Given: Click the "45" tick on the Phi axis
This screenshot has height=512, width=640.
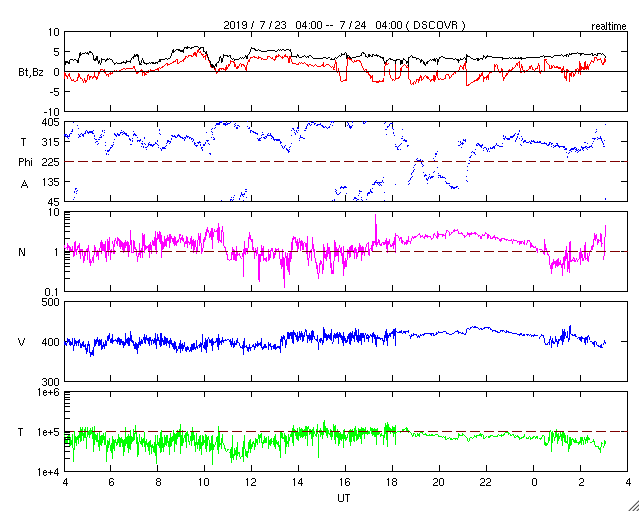Looking at the screenshot, I should (x=55, y=202).
